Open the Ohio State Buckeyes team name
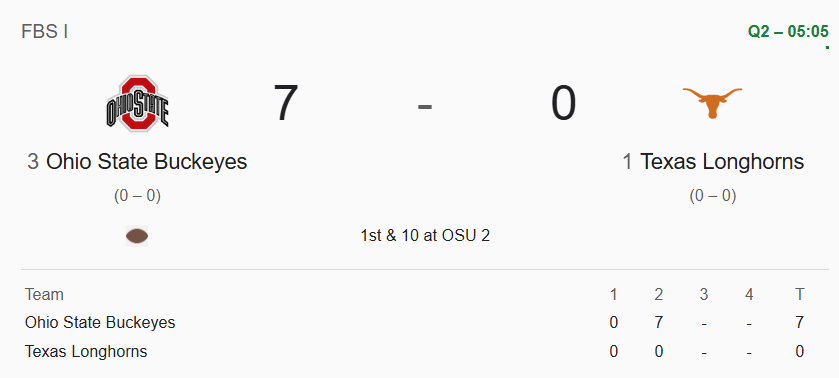This screenshot has height=378, width=839. tap(147, 161)
